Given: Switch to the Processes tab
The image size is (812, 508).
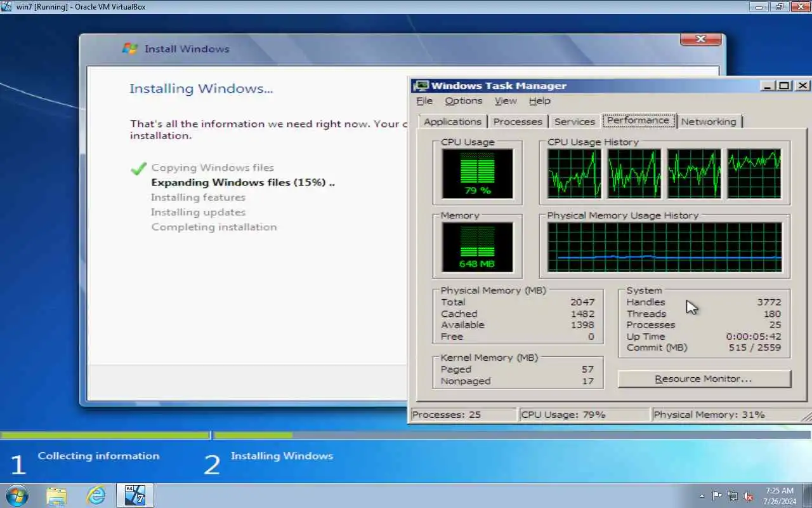Looking at the screenshot, I should tap(518, 121).
